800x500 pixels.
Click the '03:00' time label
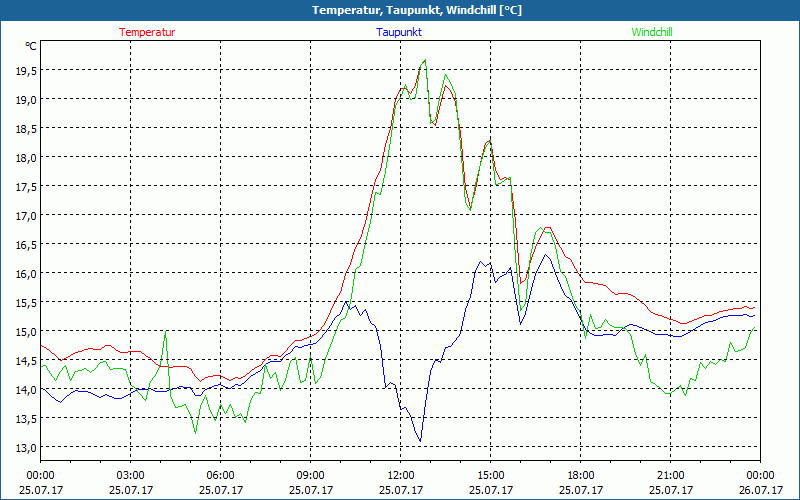coord(131,476)
